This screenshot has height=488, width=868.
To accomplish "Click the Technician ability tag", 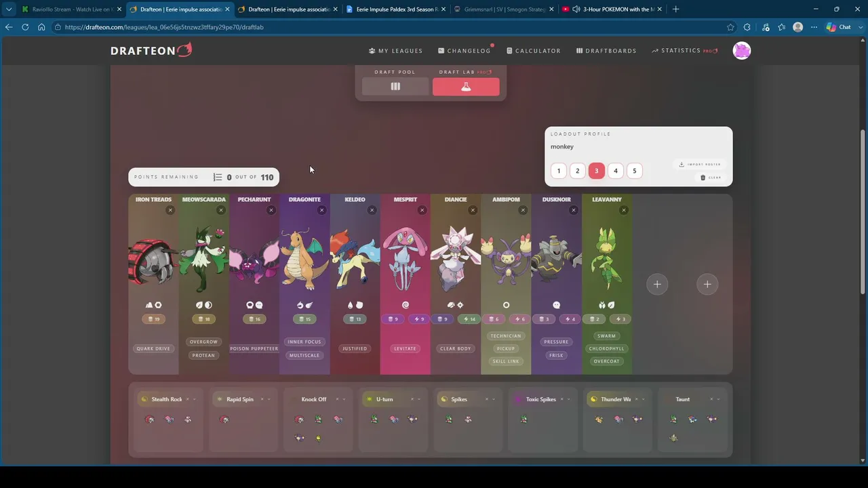I will tap(506, 335).
